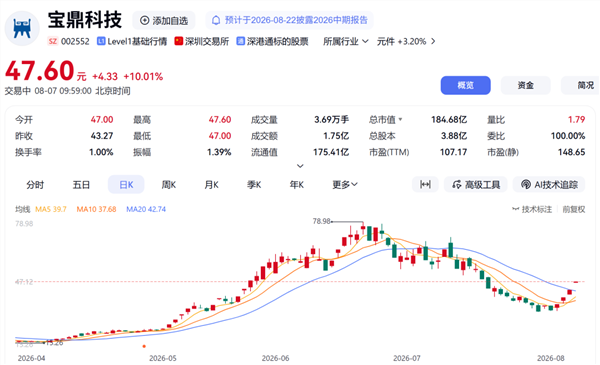The image size is (600, 365).
Task: Expand more quote data chevron
Action: point(300,166)
